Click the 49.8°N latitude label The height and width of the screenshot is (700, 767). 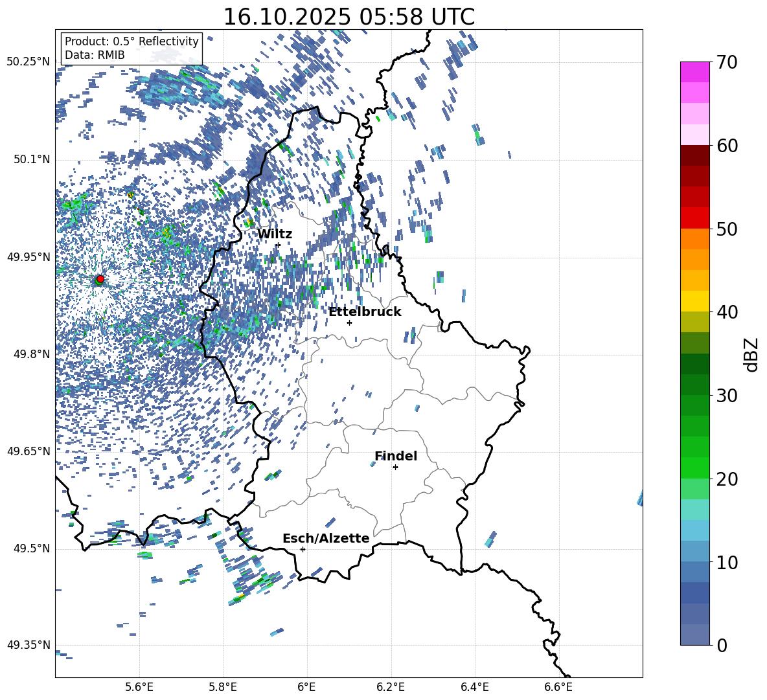31,354
